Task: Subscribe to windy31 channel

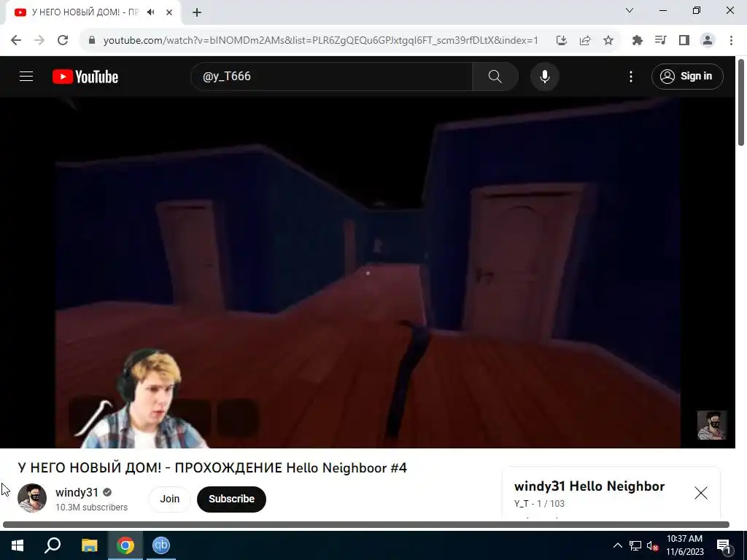Action: point(231,499)
